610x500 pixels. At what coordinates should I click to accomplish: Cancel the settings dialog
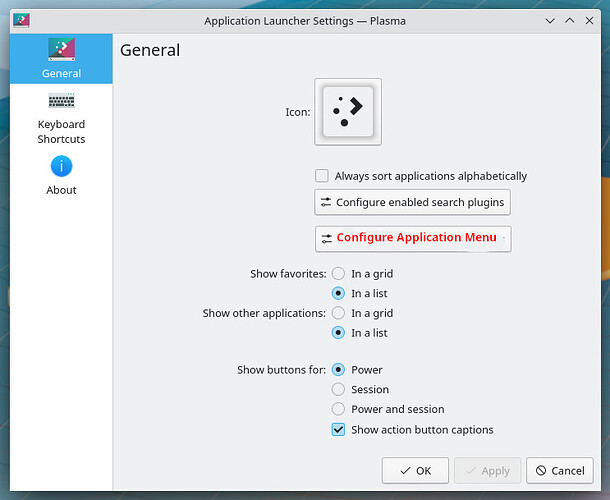(x=560, y=470)
